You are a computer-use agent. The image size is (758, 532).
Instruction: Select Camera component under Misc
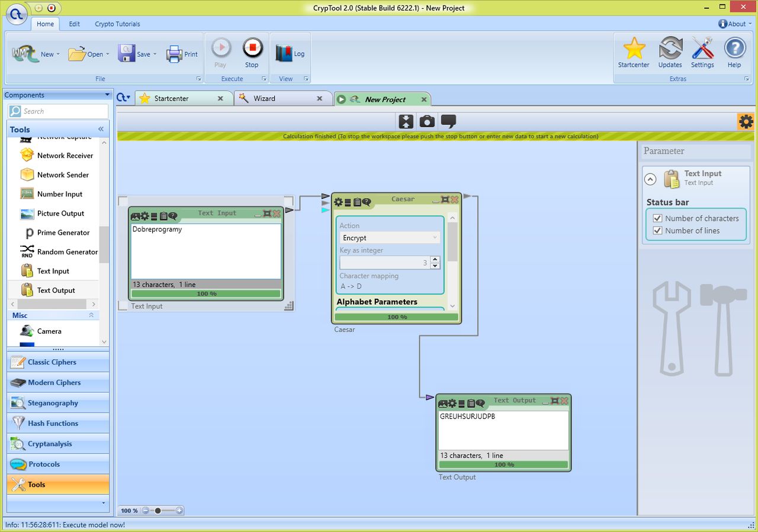click(41, 331)
